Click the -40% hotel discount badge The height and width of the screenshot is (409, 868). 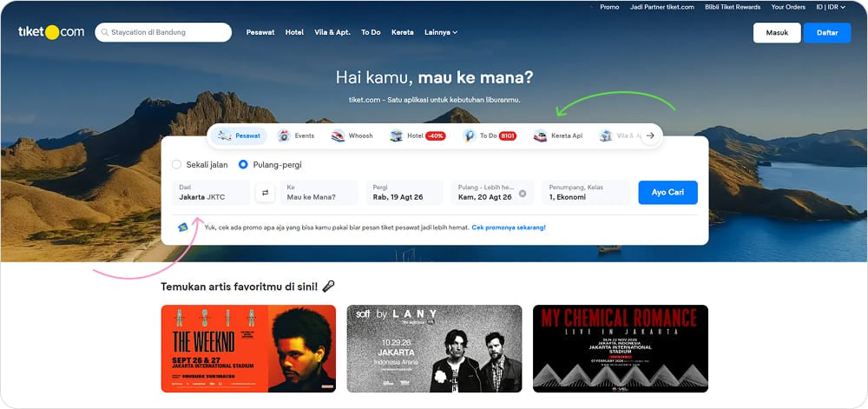436,136
